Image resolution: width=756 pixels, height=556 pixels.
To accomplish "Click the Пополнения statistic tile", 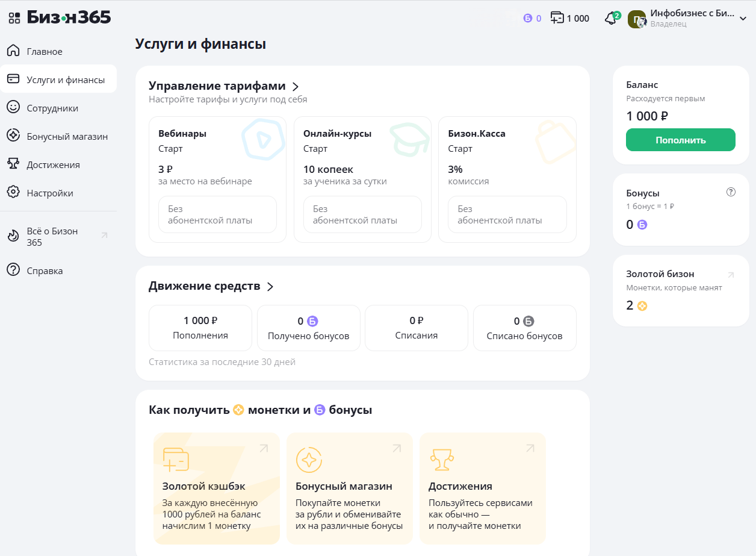I will pyautogui.click(x=200, y=328).
